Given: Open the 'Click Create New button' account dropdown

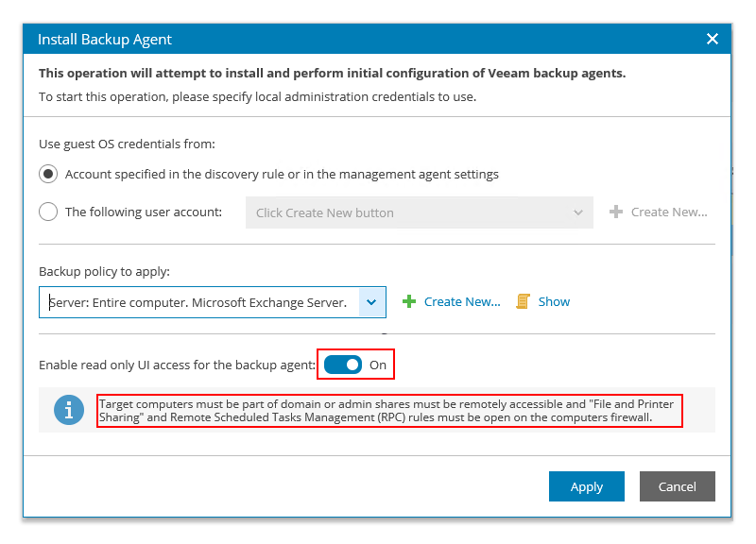Looking at the screenshot, I should 406,212.
